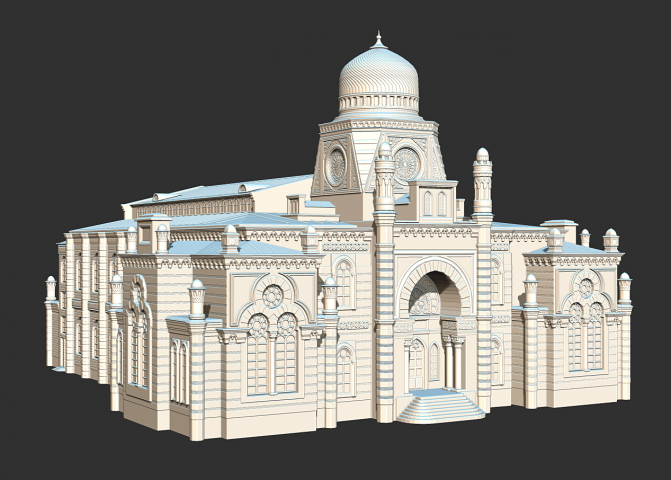
Task: Click the entrance stairs of the building
Action: [440, 406]
